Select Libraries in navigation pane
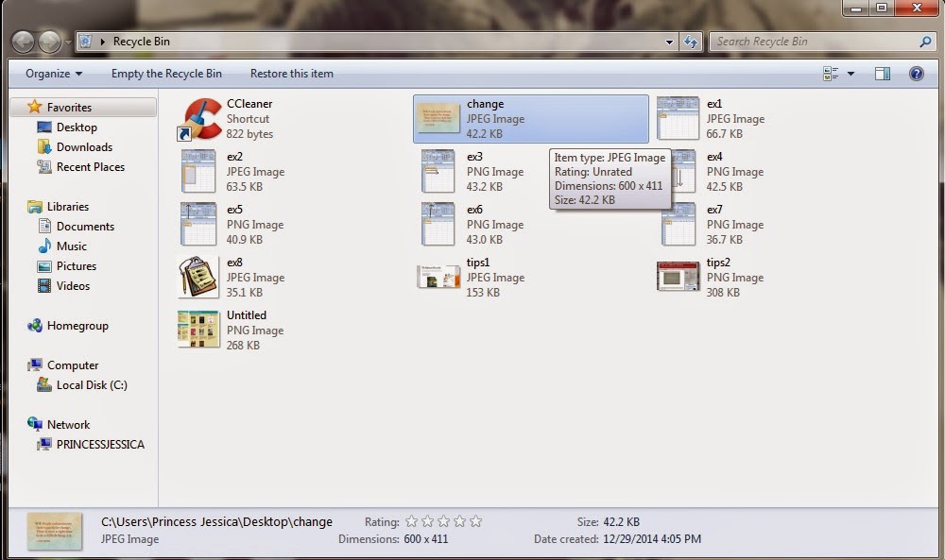Screen dimensions: 945x560 pos(67,207)
